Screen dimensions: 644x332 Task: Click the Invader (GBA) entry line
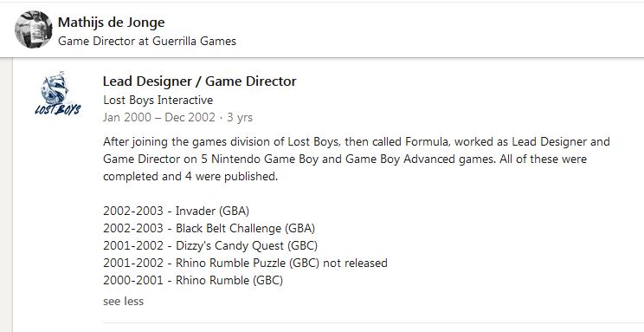click(177, 211)
